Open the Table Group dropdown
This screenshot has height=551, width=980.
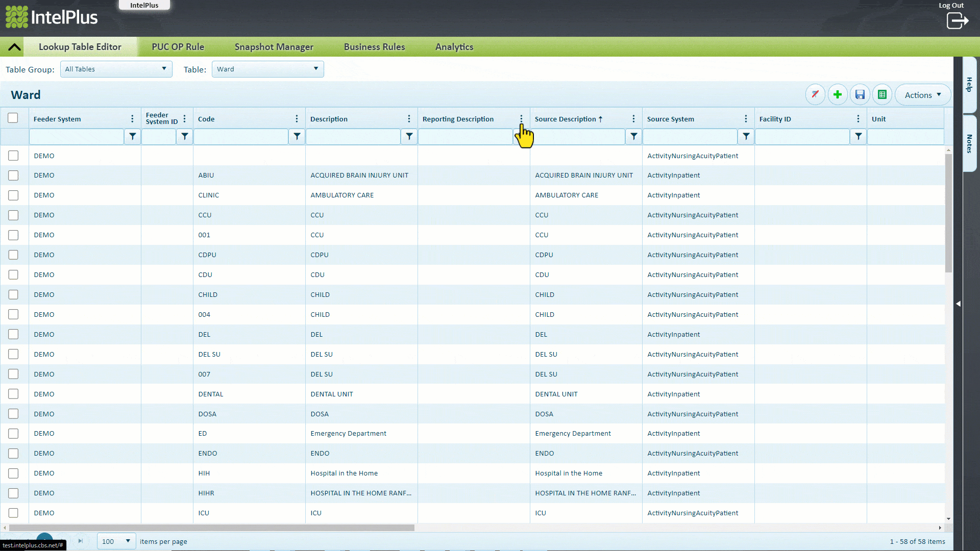pos(116,69)
